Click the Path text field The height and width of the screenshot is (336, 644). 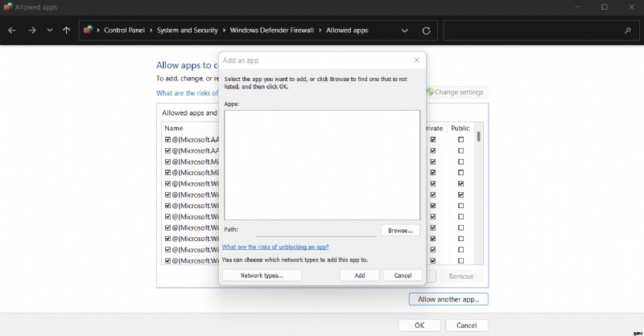click(x=316, y=231)
